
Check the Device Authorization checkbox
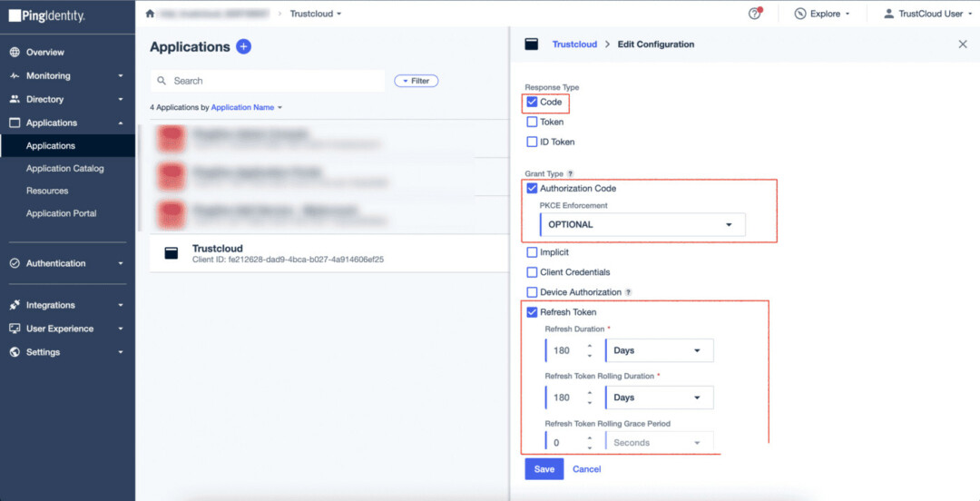click(x=532, y=292)
